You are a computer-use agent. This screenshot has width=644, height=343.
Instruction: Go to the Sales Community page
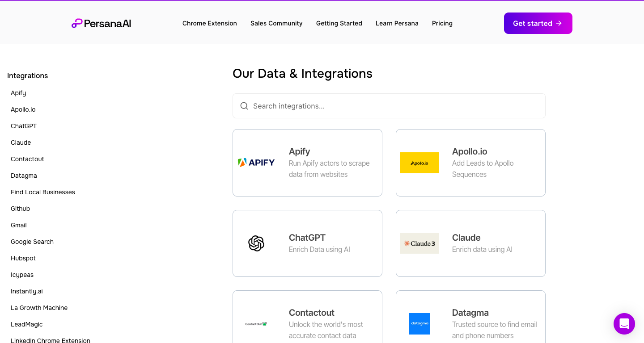[276, 23]
